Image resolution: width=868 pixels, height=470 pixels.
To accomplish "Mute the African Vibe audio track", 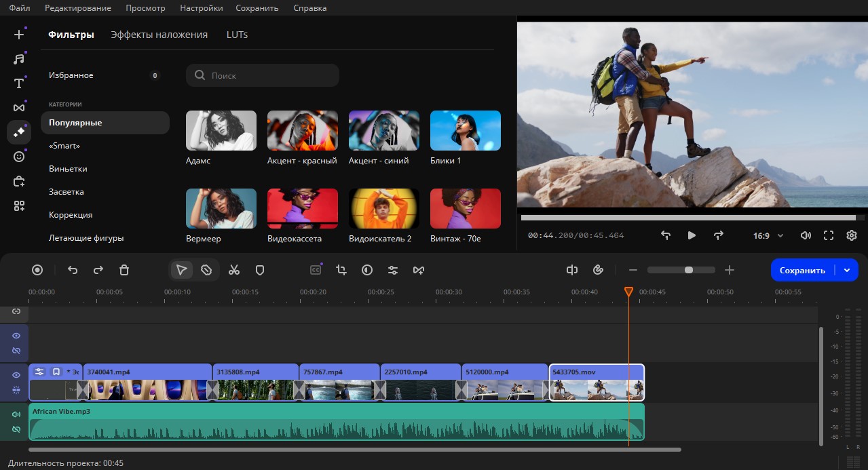I will (16, 414).
